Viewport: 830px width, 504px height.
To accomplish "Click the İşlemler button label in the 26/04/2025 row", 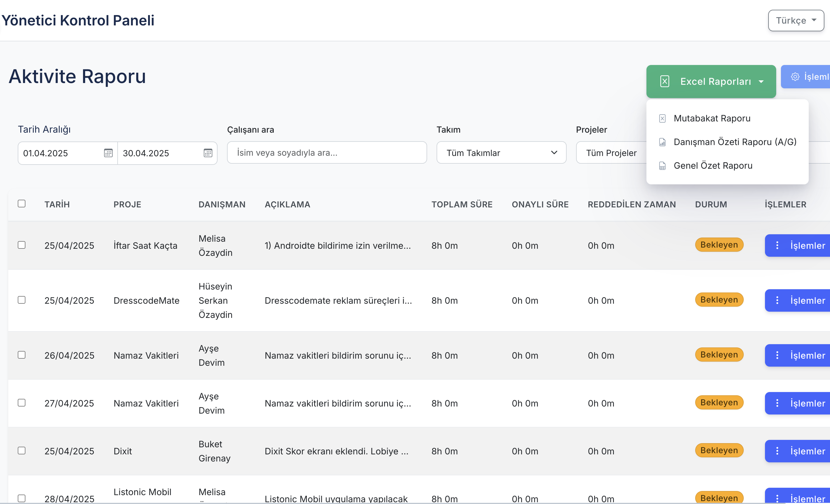I will point(808,355).
